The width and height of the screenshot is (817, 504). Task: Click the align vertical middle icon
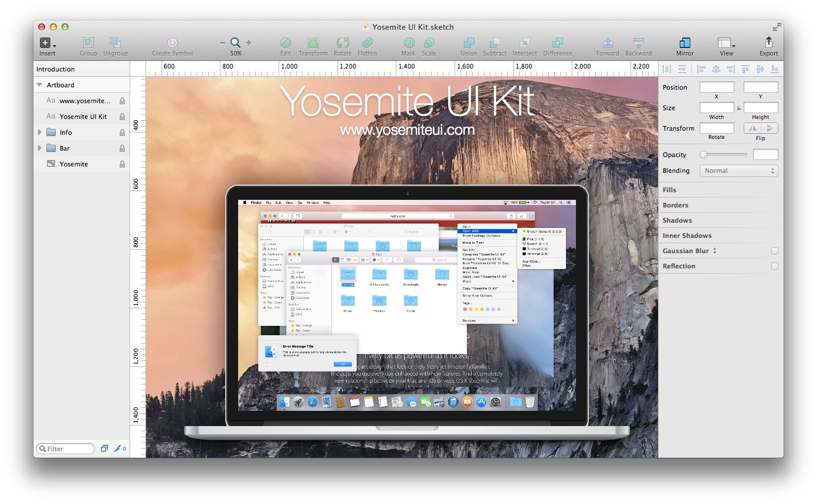click(760, 69)
